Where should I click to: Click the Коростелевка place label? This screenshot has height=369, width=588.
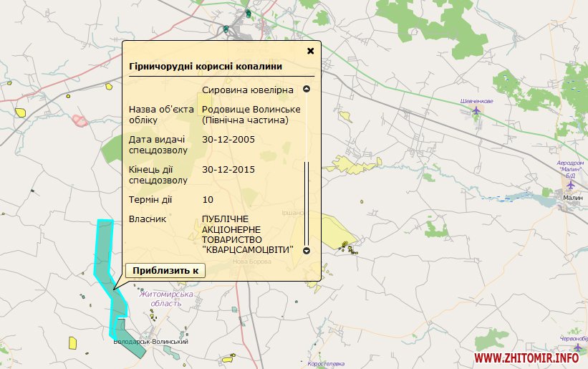[x=326, y=364]
